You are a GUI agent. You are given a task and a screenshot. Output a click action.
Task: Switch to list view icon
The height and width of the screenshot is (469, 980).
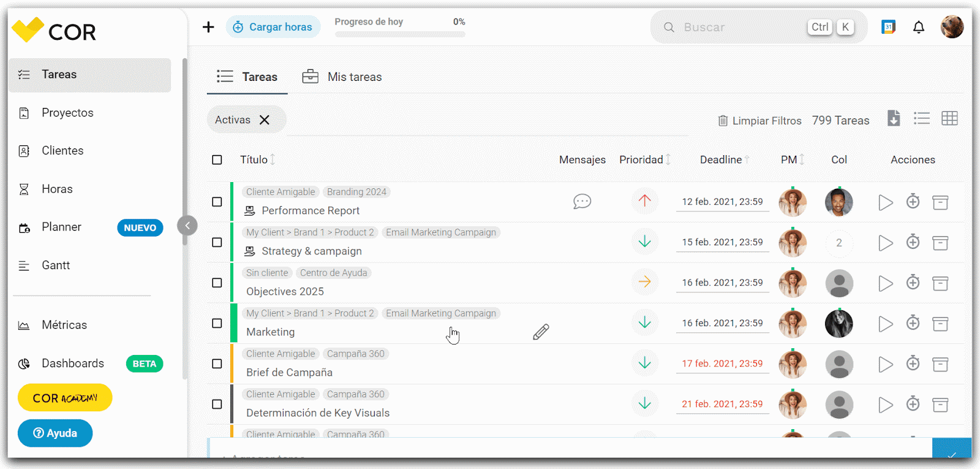click(922, 118)
